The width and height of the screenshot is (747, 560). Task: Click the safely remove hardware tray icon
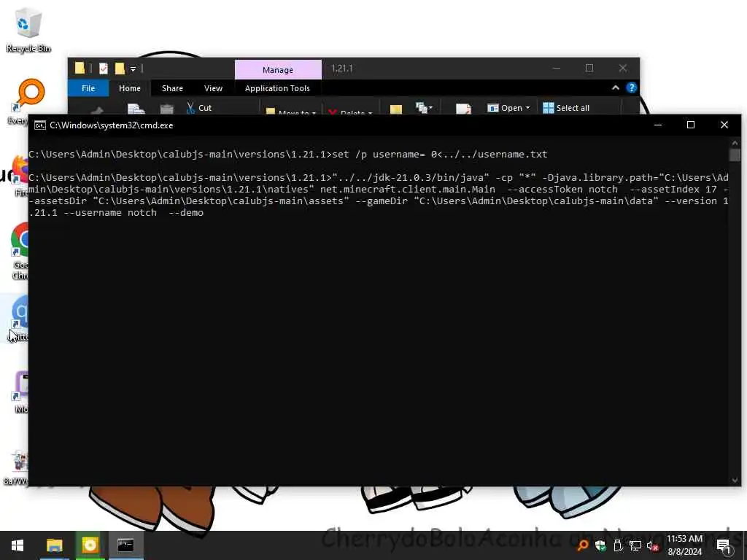[x=618, y=545]
